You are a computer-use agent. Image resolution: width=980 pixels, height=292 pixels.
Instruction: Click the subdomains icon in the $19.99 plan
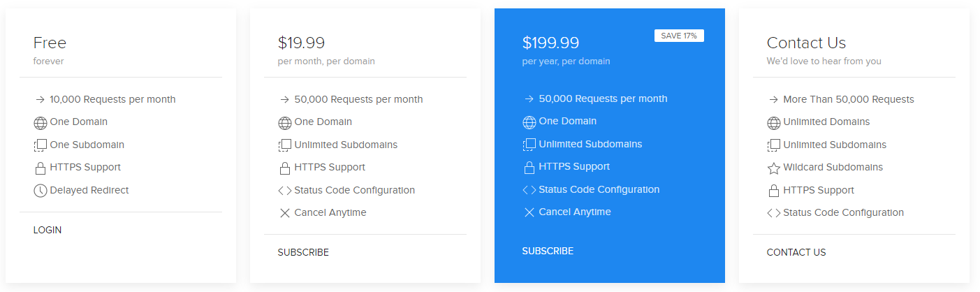285,145
